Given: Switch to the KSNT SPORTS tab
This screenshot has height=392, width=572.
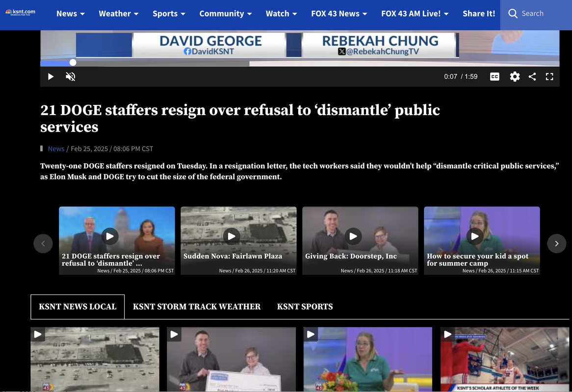Looking at the screenshot, I should coord(305,307).
